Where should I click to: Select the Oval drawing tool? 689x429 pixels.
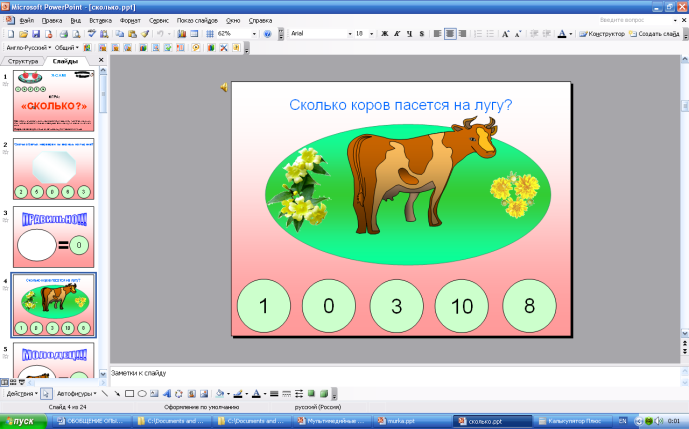(142, 393)
